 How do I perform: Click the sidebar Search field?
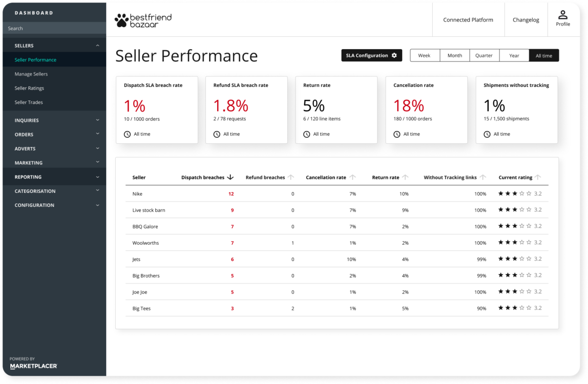coord(54,28)
